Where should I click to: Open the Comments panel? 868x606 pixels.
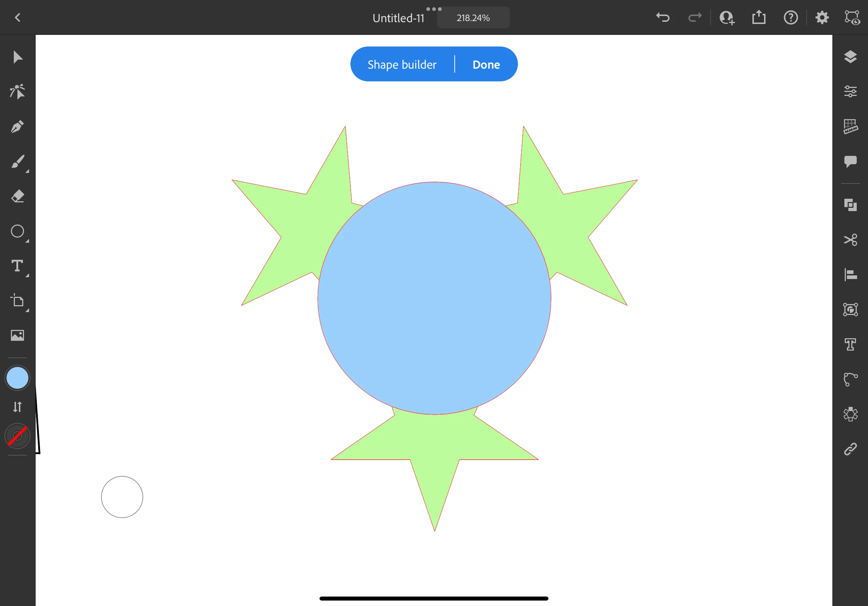click(x=850, y=161)
